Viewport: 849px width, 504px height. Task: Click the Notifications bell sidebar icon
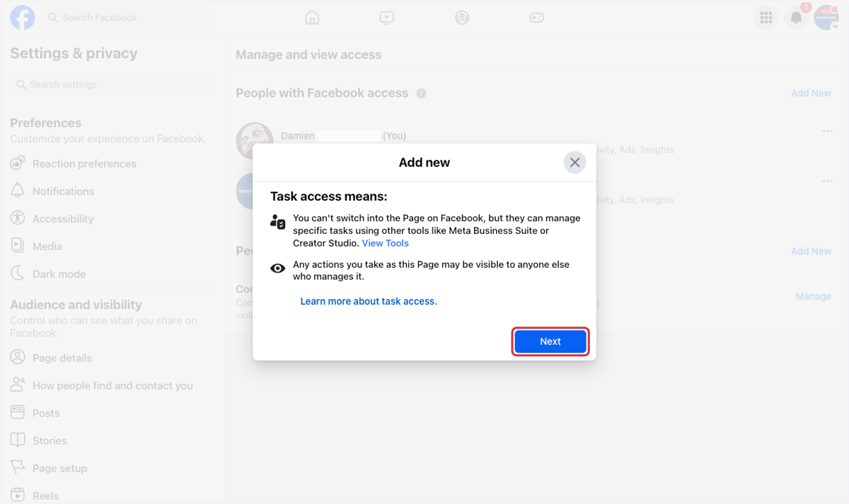pos(18,191)
